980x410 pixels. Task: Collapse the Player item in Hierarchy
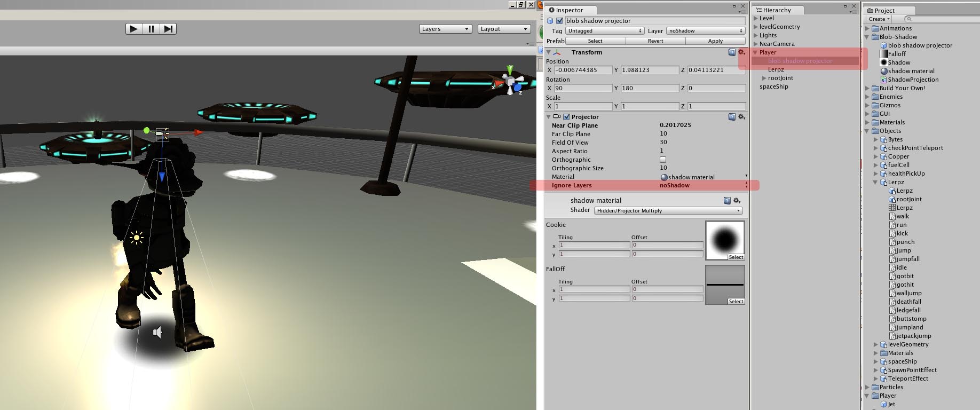click(x=755, y=52)
